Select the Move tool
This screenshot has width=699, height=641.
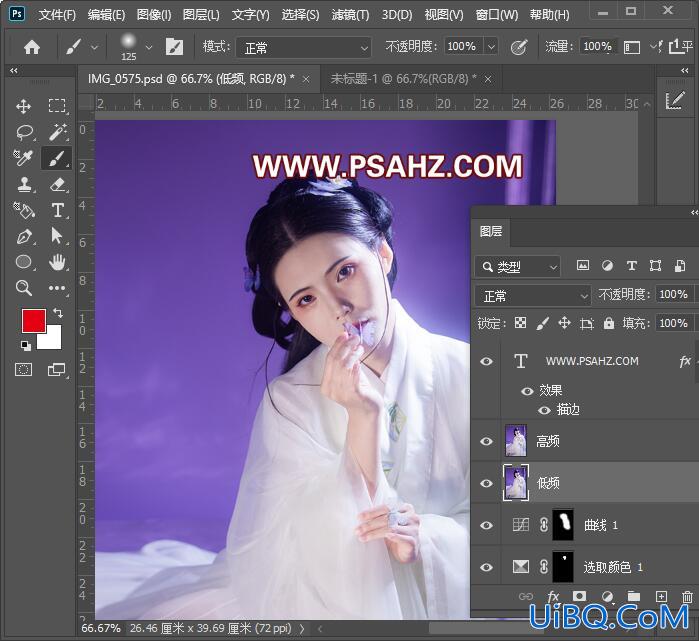23,106
